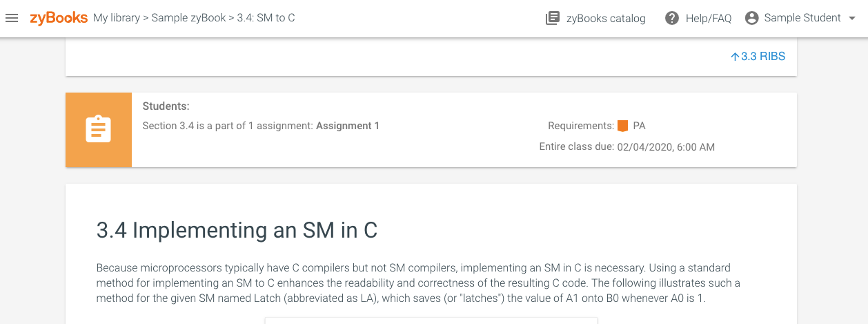Click the zyBooks catalog book icon
868x324 pixels.
click(x=553, y=19)
